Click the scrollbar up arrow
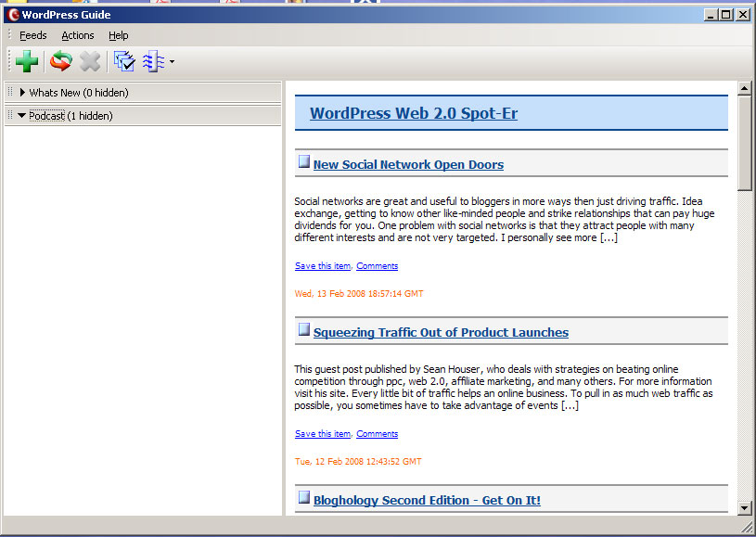Screen dimensions: 756x537 745,88
